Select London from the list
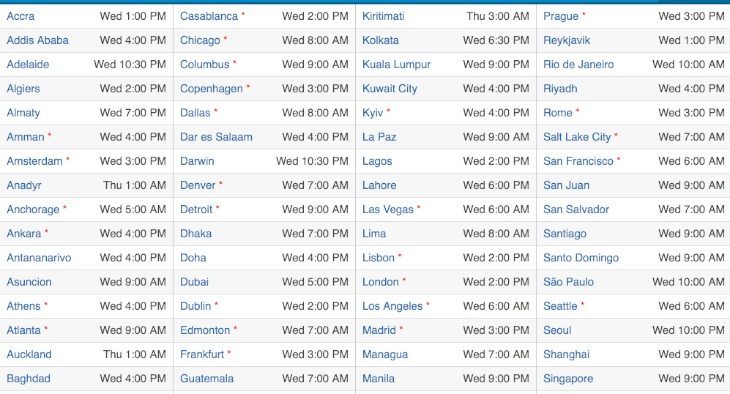Viewport: 730px width, 394px height. tap(380, 282)
